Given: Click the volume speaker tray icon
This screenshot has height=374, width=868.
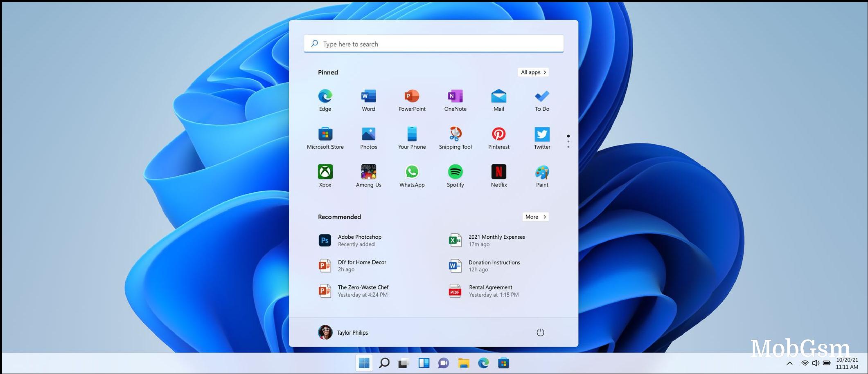Looking at the screenshot, I should 816,363.
